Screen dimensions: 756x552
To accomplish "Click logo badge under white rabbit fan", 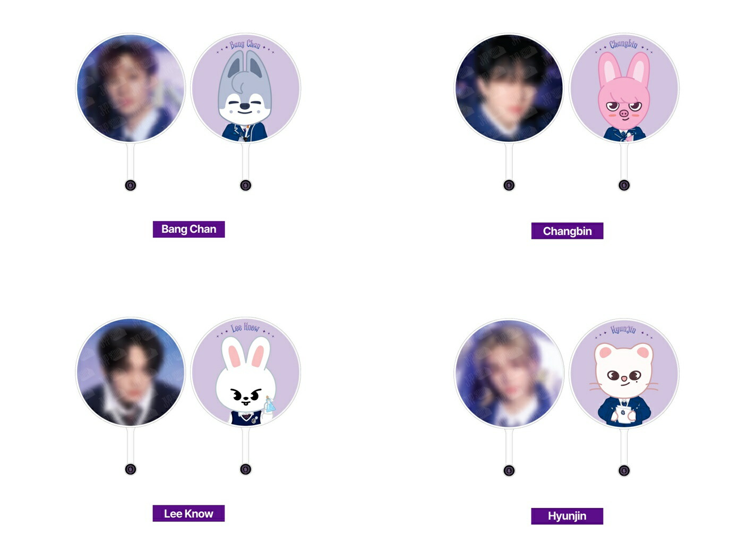I will coord(245,469).
